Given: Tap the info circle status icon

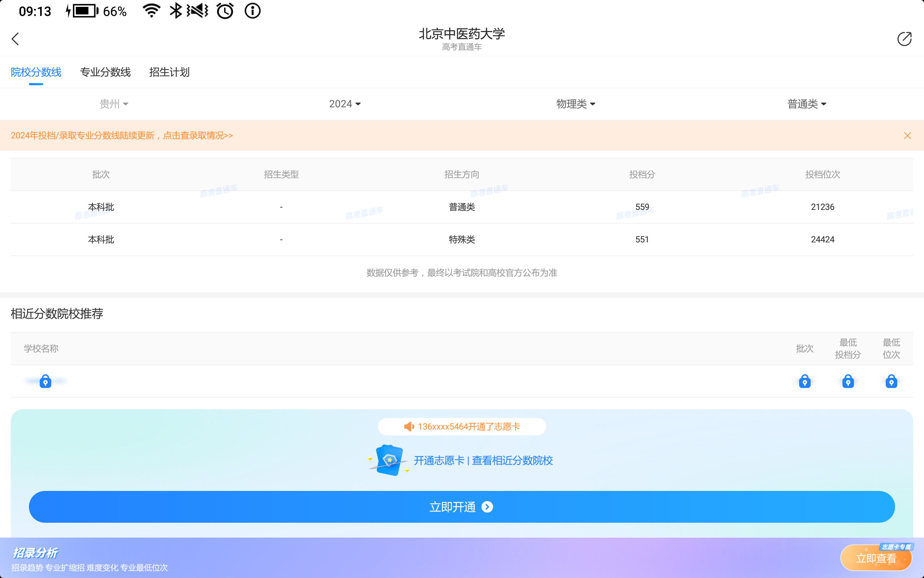Looking at the screenshot, I should tap(252, 11).
